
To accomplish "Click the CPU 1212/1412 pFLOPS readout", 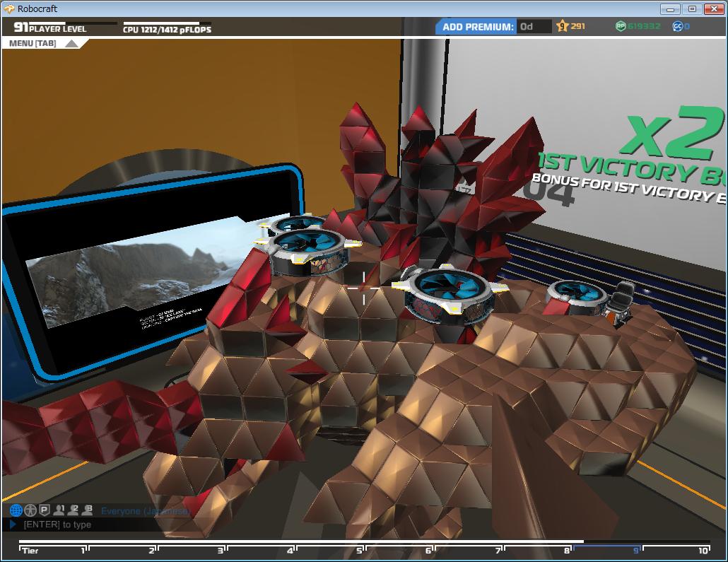I will coord(167,30).
